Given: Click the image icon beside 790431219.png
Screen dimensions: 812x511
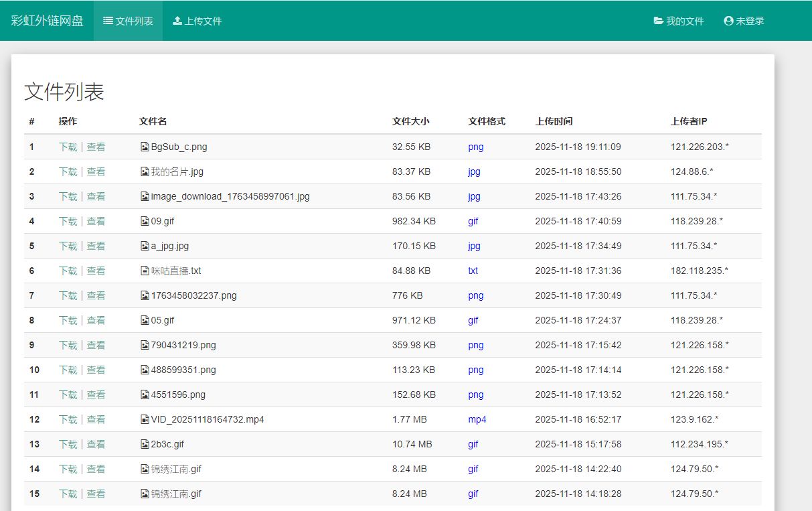Looking at the screenshot, I should 145,345.
